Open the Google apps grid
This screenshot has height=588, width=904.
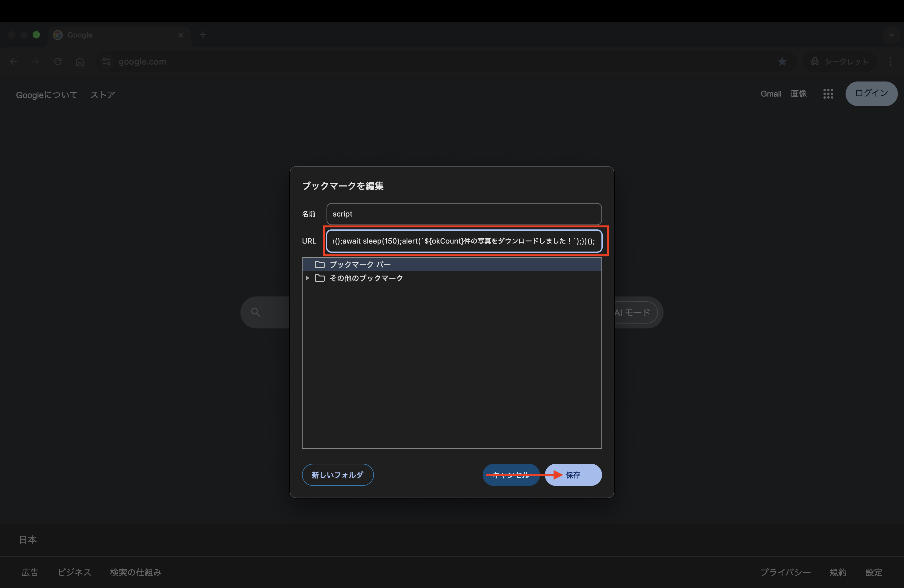click(x=828, y=94)
